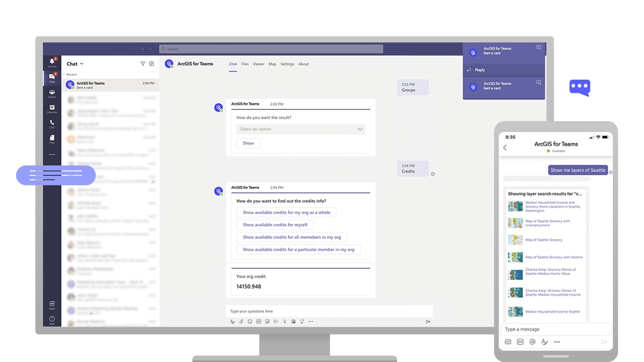Tap thumbnail for 'Median Household Income and Grocery Store Locations'
The width and height of the screenshot is (644, 362).
[x=515, y=206]
